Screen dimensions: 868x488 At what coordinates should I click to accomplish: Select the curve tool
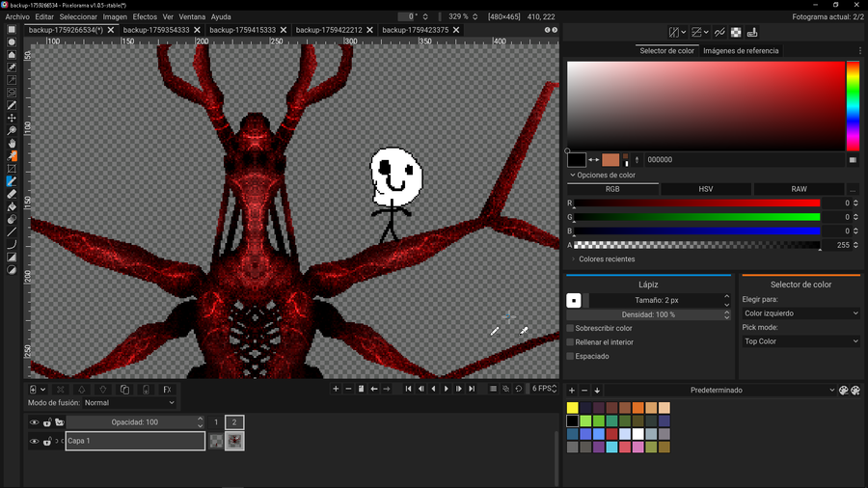tap(12, 245)
